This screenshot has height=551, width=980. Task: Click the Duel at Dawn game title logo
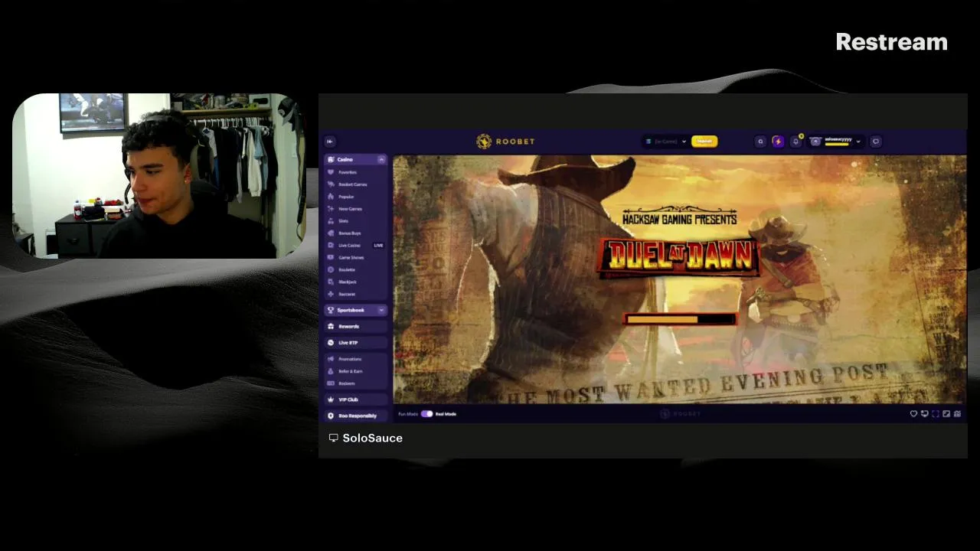pyautogui.click(x=678, y=256)
